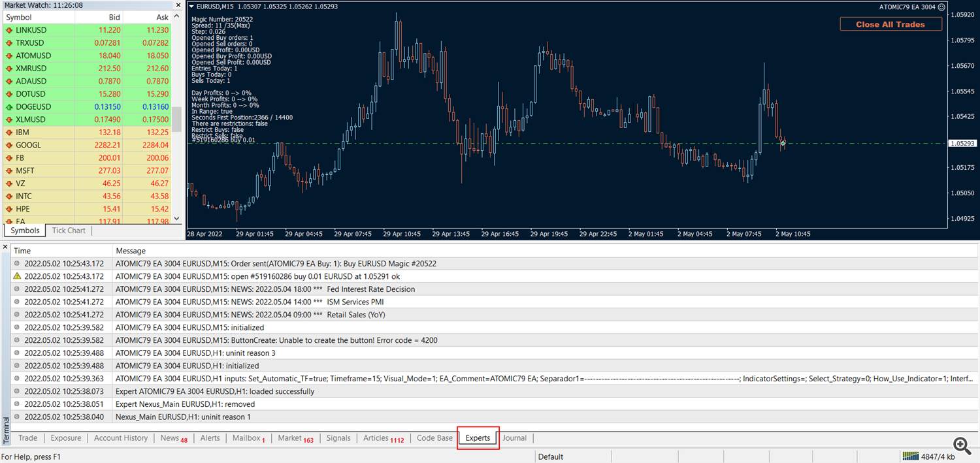
Task: Select the 'loaded successfully' log message
Action: (215, 391)
